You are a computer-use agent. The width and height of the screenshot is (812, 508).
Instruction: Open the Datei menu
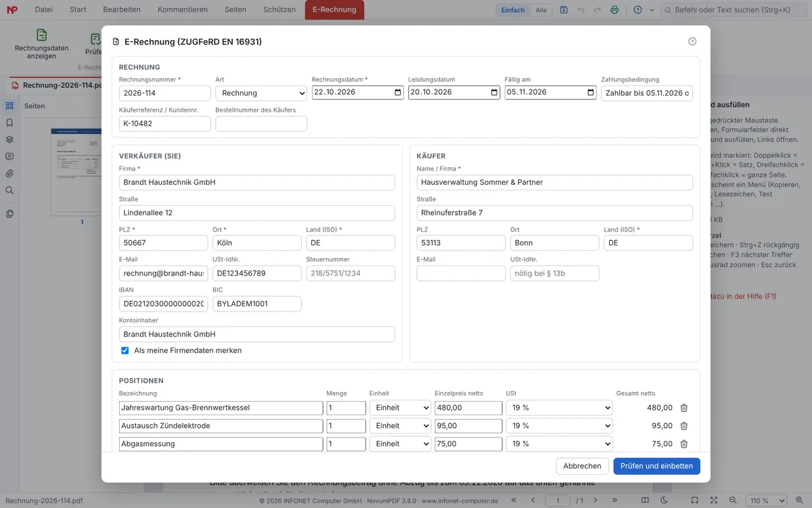pyautogui.click(x=43, y=9)
